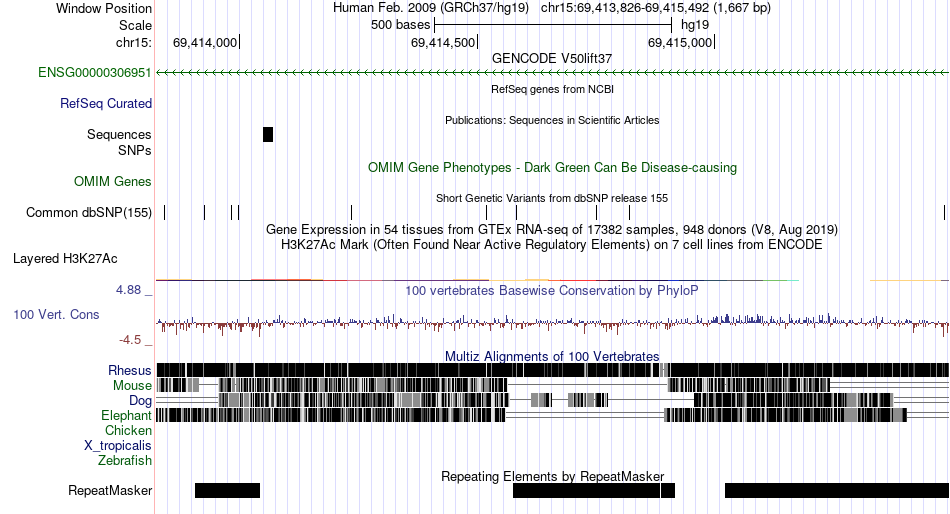
Task: Select the Elephant alignment label
Action: click(x=126, y=416)
